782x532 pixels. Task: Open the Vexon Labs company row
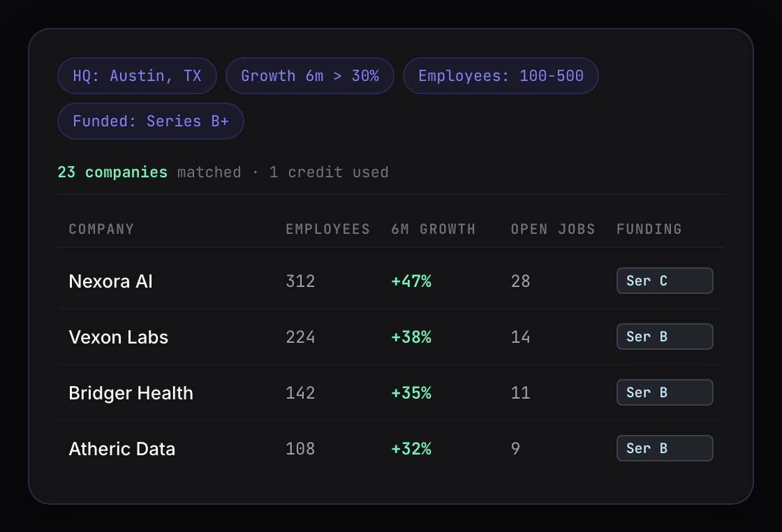point(391,337)
